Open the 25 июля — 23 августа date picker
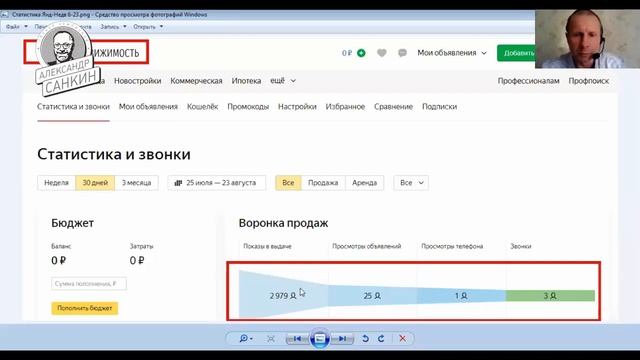The width and height of the screenshot is (640, 360). [x=217, y=183]
